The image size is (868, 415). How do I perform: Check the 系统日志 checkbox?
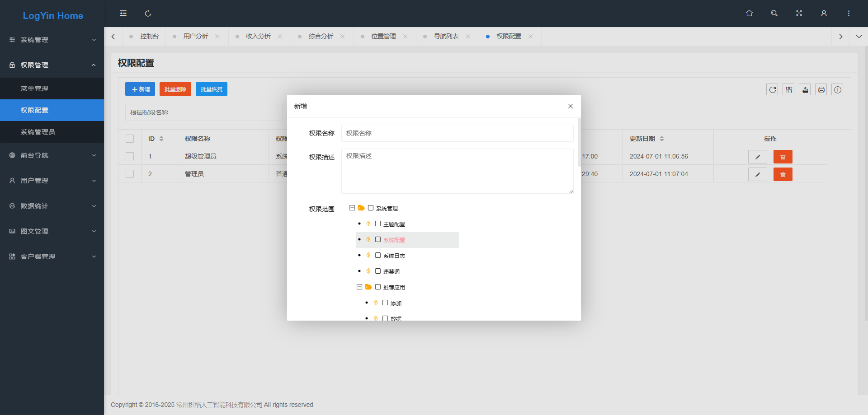pos(378,255)
